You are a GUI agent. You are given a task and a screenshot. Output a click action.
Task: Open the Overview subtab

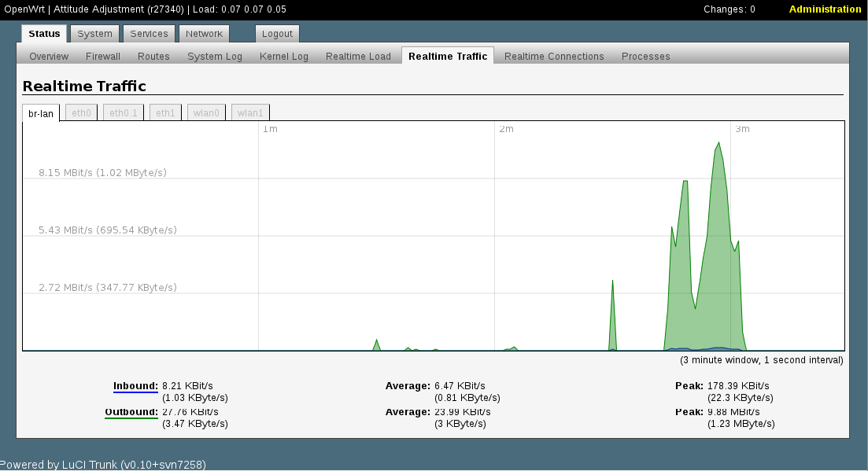point(49,57)
